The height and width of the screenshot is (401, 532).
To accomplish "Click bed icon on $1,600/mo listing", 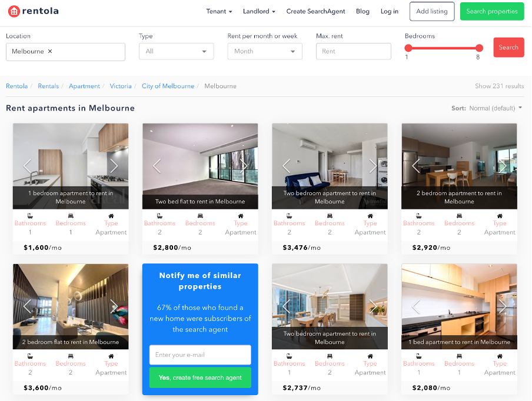I will pos(71,216).
